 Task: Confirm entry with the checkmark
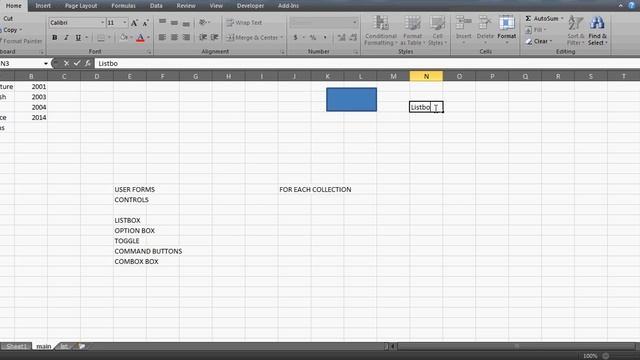pos(77,63)
